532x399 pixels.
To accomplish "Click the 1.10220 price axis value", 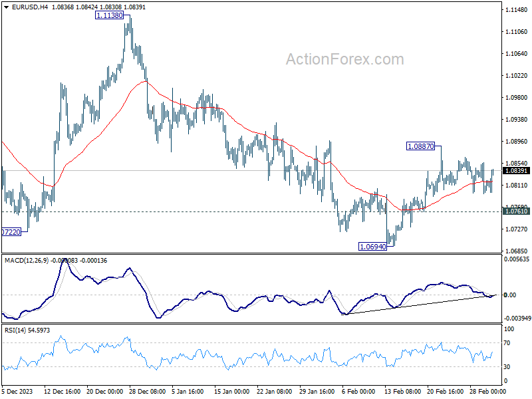I will [517, 75].
